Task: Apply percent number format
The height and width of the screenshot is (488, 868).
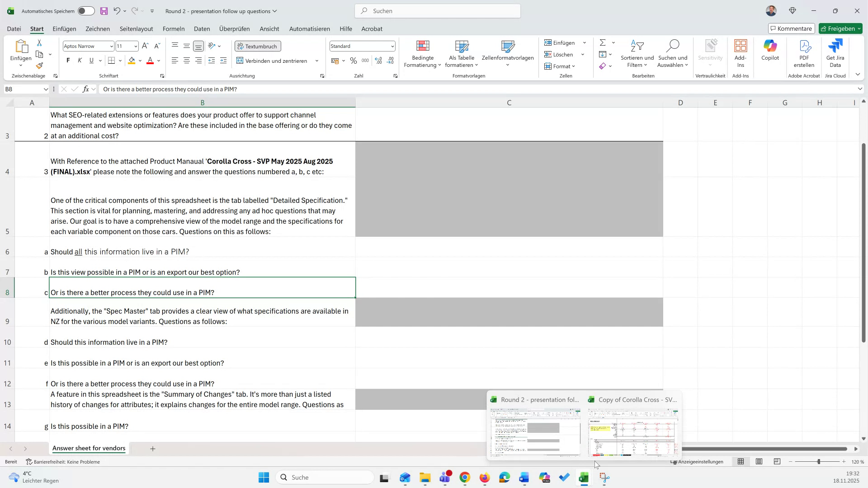Action: click(354, 60)
